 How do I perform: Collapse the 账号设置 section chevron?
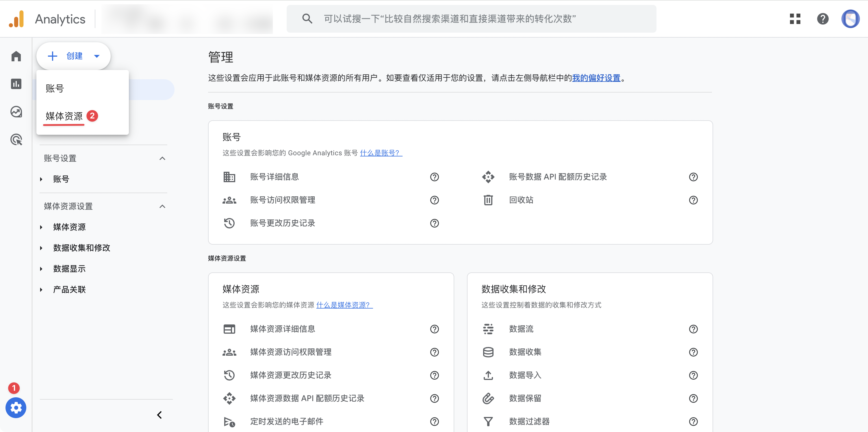pos(163,158)
